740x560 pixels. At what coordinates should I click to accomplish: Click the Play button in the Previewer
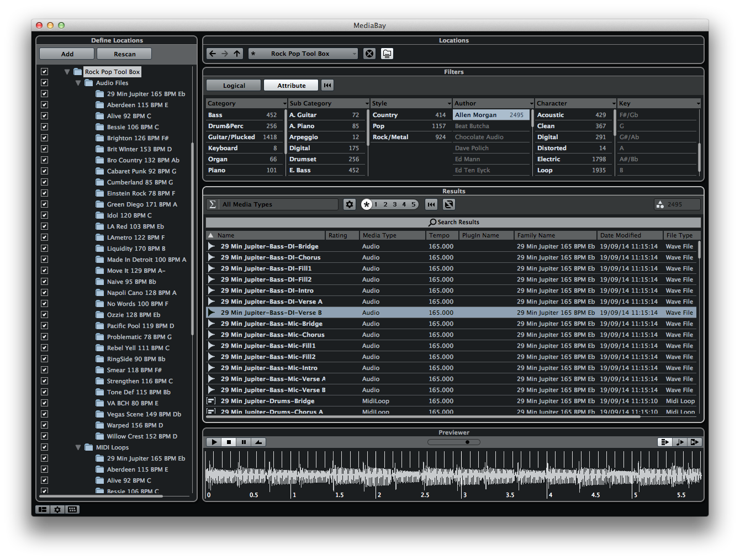tap(213, 442)
